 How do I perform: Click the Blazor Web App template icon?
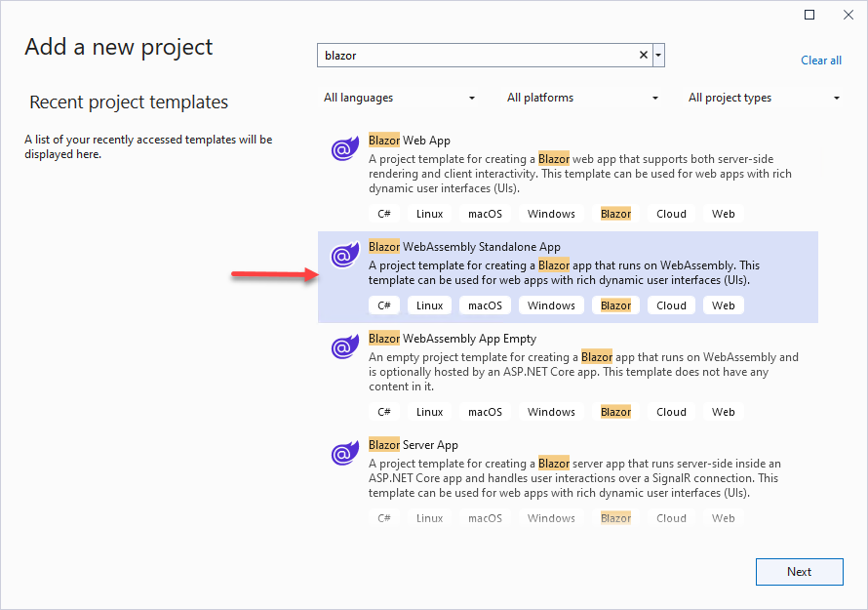343,149
